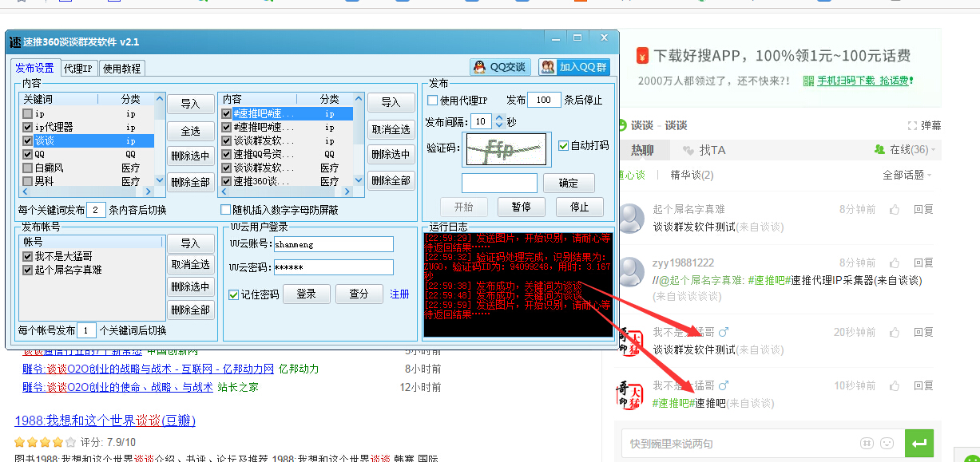Viewport: 980px width, 462px height.
Task: Open 手机扫码下载 抢话费 link
Action: pyautogui.click(x=863, y=81)
